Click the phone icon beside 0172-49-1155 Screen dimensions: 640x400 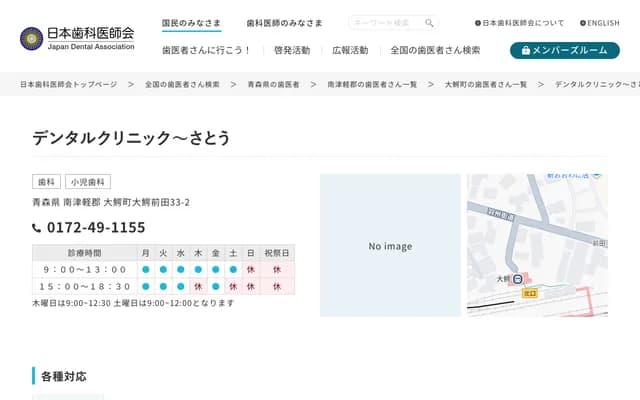coord(37,228)
